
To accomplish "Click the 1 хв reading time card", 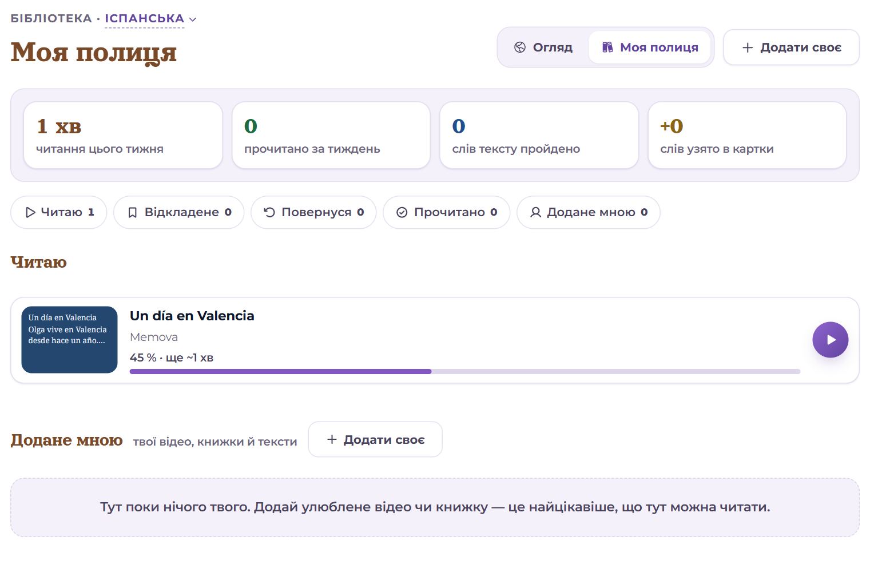I will pyautogui.click(x=123, y=136).
